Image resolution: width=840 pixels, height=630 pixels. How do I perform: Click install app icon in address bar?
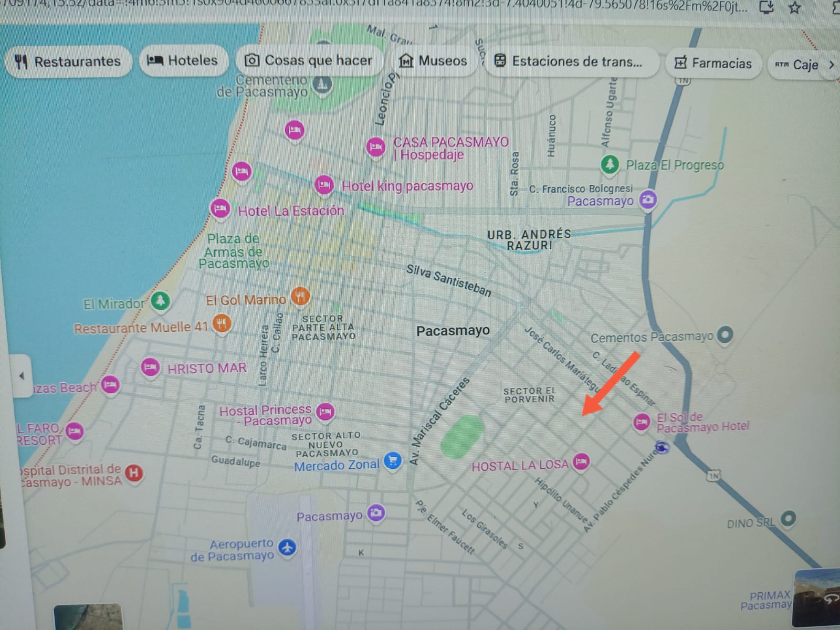[766, 7]
